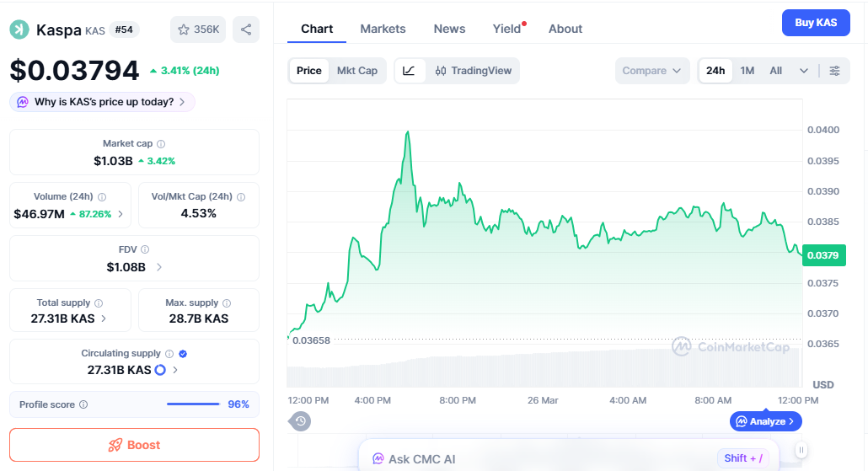Click the Shift + / shortcut badge
Image resolution: width=868 pixels, height=471 pixels.
click(743, 458)
